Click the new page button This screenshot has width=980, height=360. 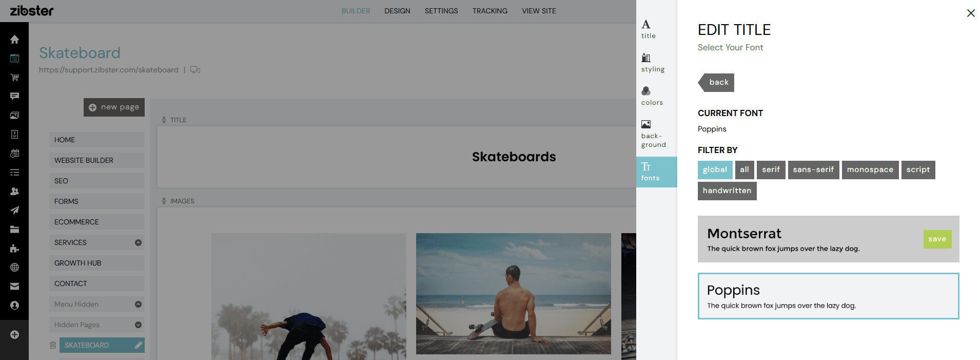tap(114, 107)
